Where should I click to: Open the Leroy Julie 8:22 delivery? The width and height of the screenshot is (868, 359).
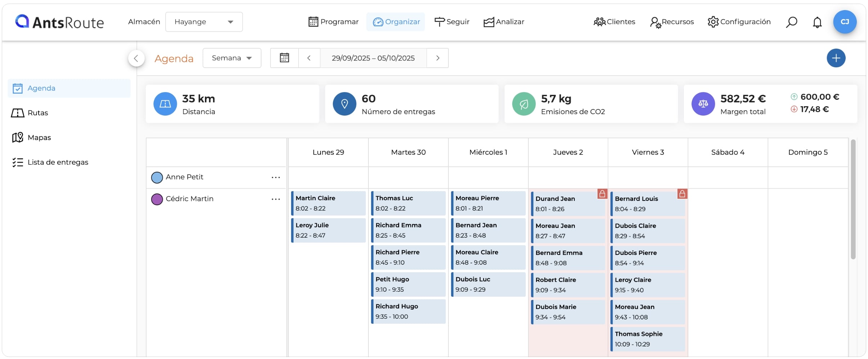tap(328, 230)
